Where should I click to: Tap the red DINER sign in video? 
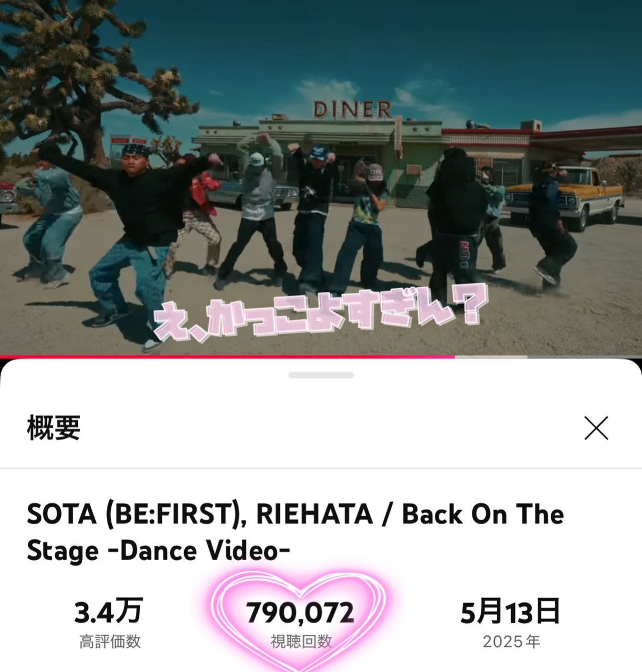pyautogui.click(x=352, y=109)
